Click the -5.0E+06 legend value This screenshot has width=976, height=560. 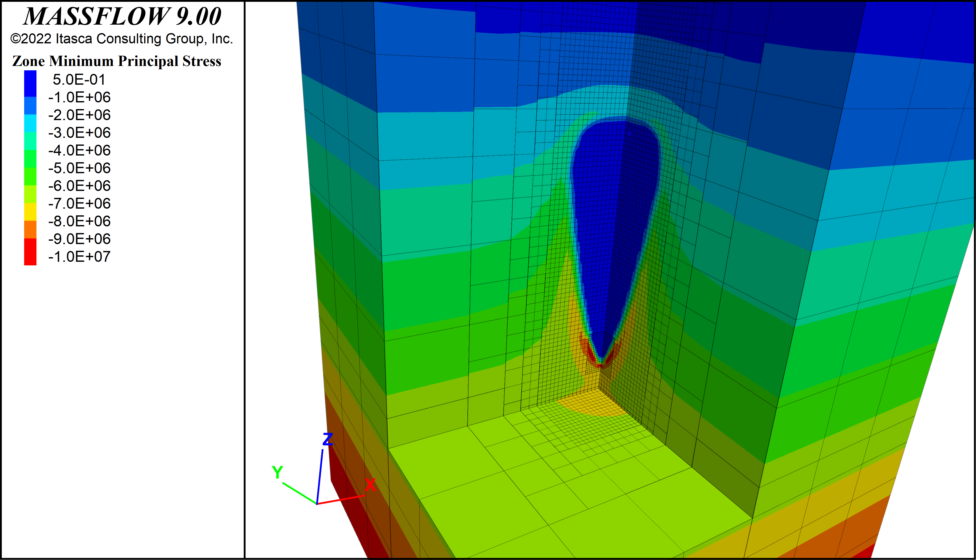coord(79,168)
